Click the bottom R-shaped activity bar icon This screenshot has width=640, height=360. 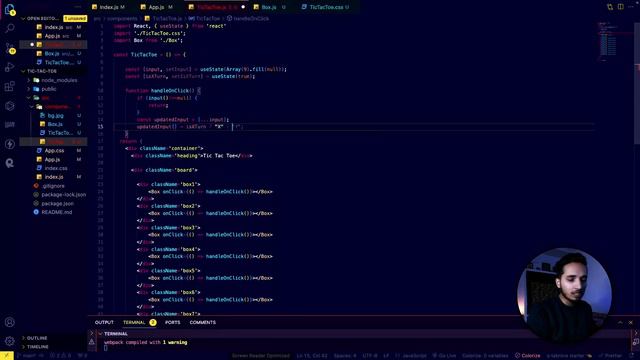10,163
